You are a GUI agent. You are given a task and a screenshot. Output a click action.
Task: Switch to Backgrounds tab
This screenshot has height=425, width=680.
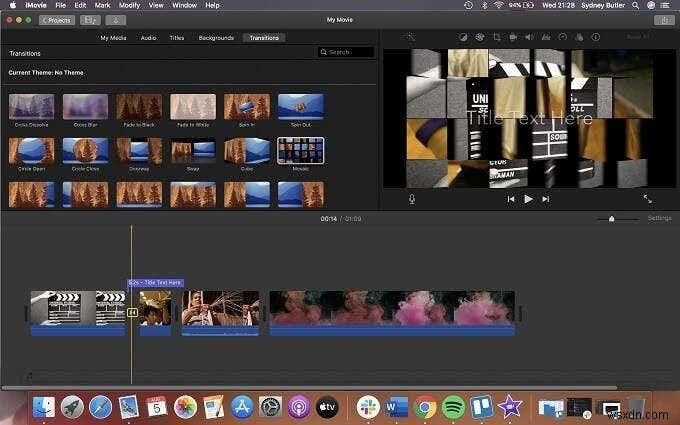pos(216,38)
